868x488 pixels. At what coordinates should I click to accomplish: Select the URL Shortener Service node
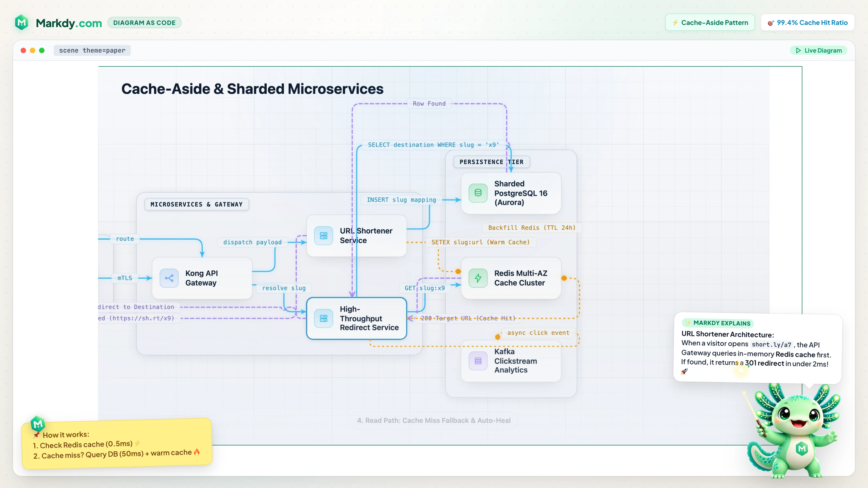coord(356,235)
